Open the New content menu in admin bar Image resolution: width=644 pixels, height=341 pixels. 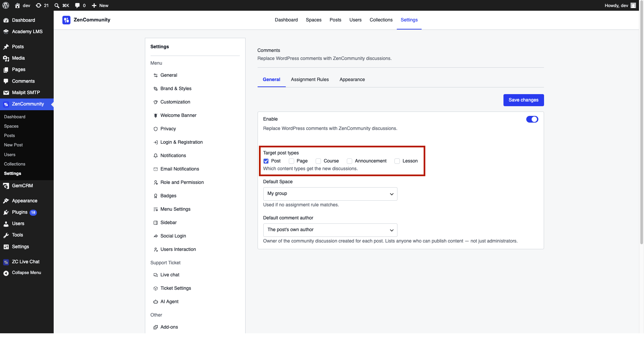(x=100, y=5)
